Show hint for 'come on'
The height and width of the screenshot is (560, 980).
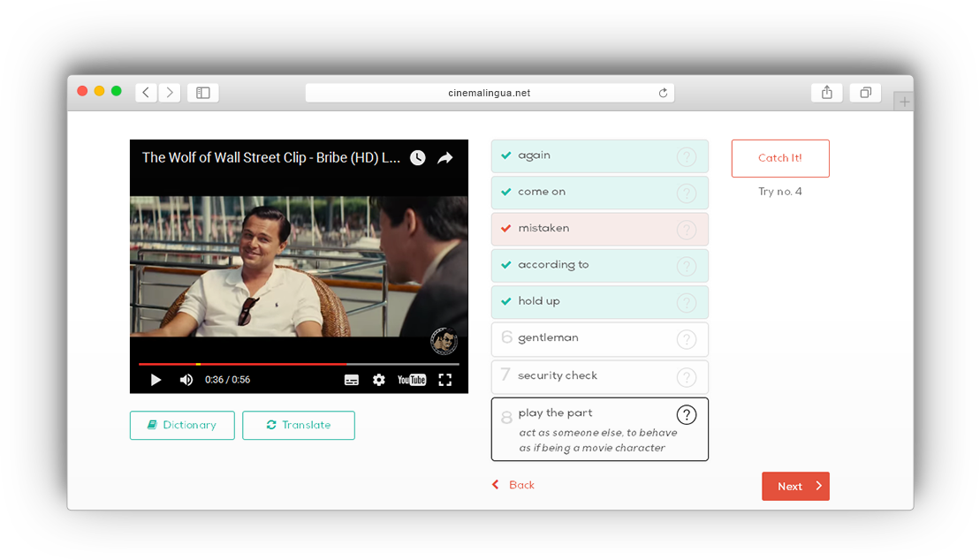coord(687,193)
